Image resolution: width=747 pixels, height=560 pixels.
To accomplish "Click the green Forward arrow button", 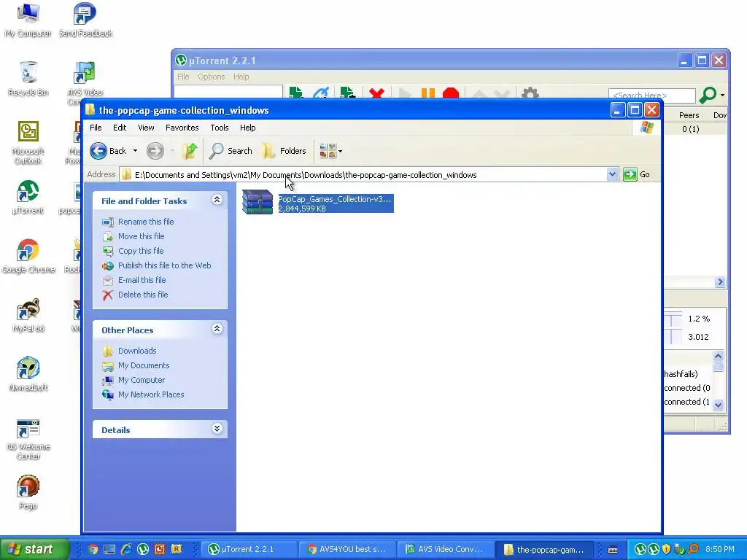I will [x=155, y=151].
